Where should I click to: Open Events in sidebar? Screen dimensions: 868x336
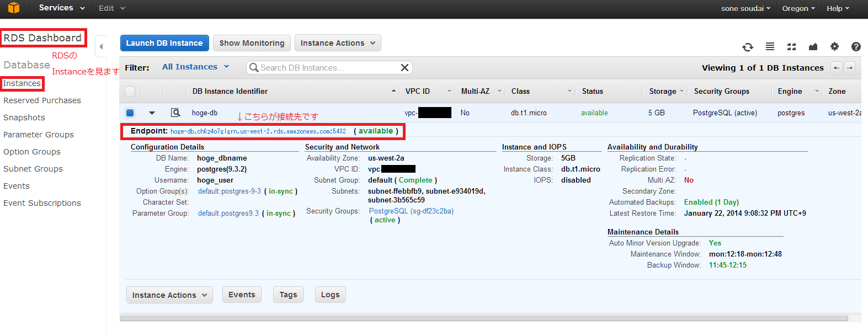tap(17, 186)
